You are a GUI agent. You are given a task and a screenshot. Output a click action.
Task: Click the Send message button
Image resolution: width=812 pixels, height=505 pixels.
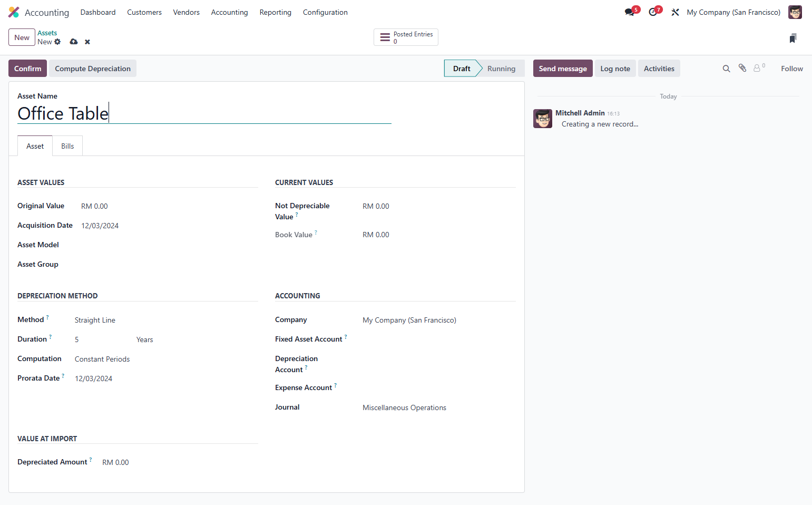coord(563,69)
